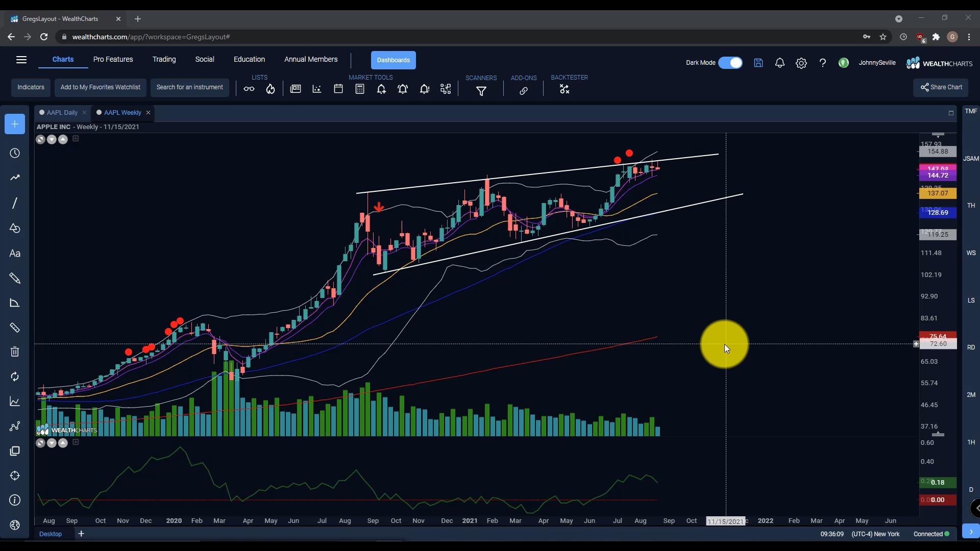Select the trend arrow drawing tool
Image resolution: width=980 pixels, height=551 pixels.
point(15,178)
